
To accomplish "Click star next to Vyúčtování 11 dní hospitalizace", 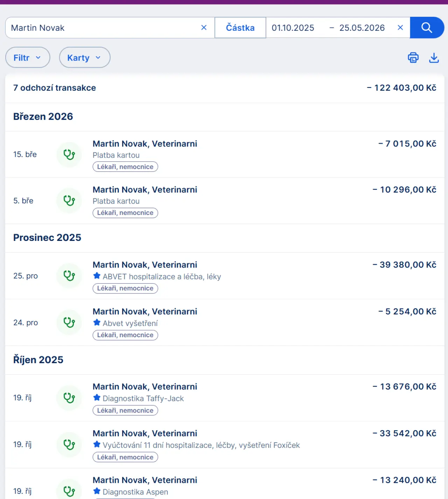I will [x=97, y=444].
